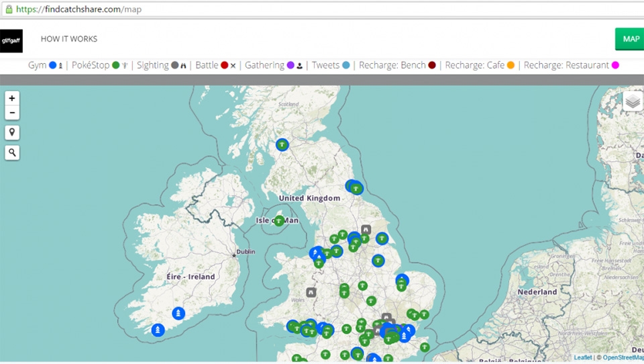The height and width of the screenshot is (364, 644).
Task: Click the zoom in plus button
Action: pos(12,98)
